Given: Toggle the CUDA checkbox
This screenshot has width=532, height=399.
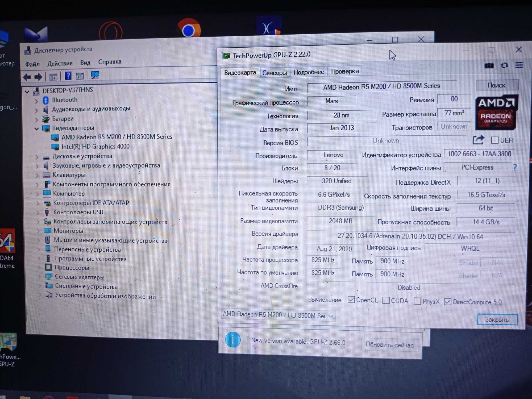Looking at the screenshot, I should point(386,301).
